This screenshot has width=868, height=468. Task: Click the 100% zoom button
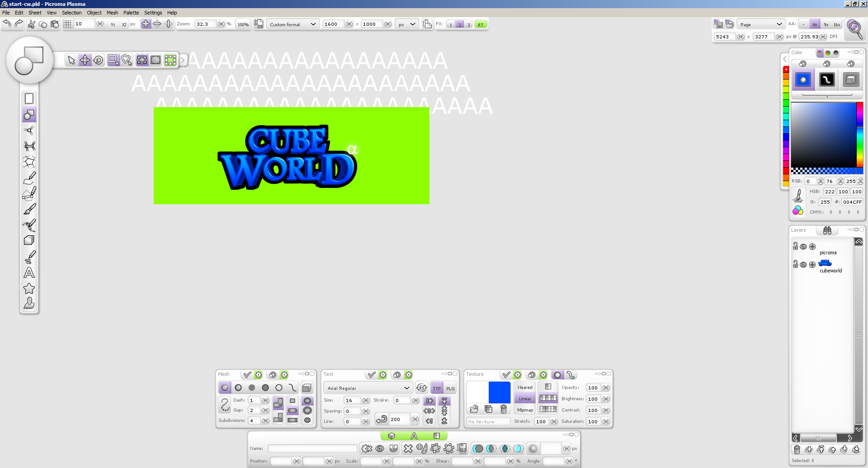pos(243,24)
